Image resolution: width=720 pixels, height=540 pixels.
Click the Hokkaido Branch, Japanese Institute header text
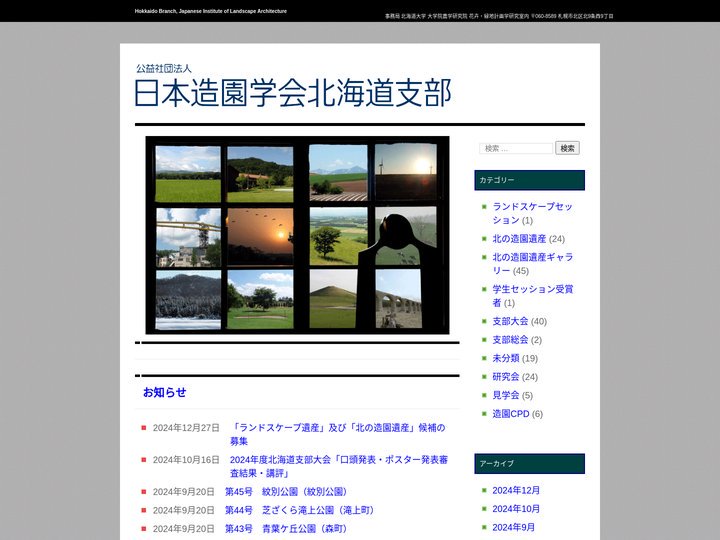211,11
